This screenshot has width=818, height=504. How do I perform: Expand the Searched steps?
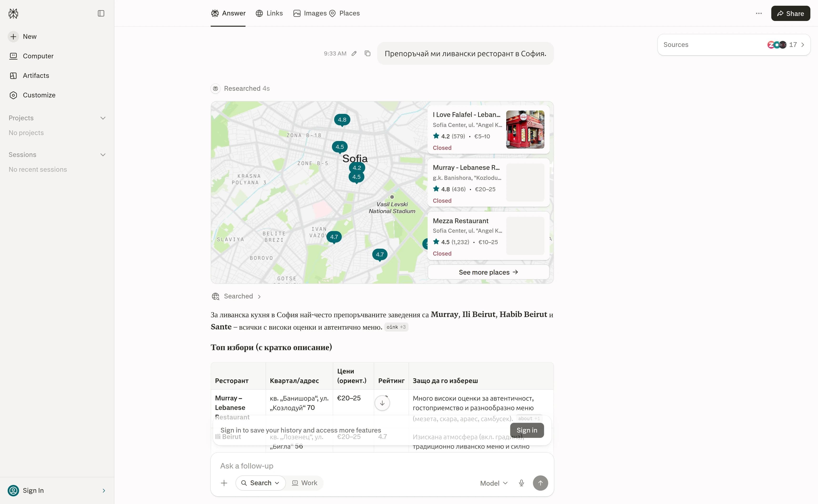236,296
